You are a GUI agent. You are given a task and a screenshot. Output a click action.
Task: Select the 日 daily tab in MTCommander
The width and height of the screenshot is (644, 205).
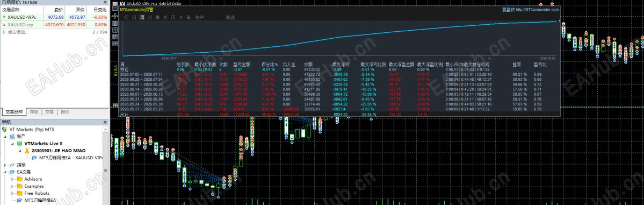(x=134, y=17)
